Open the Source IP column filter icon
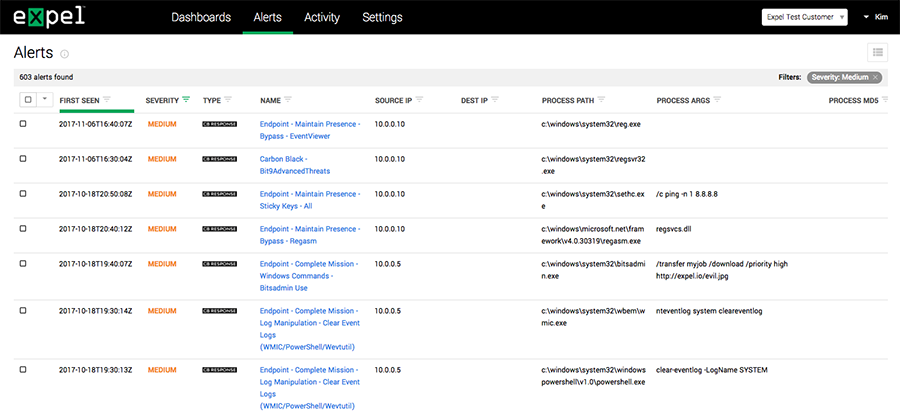This screenshot has height=416, width=900. click(419, 99)
